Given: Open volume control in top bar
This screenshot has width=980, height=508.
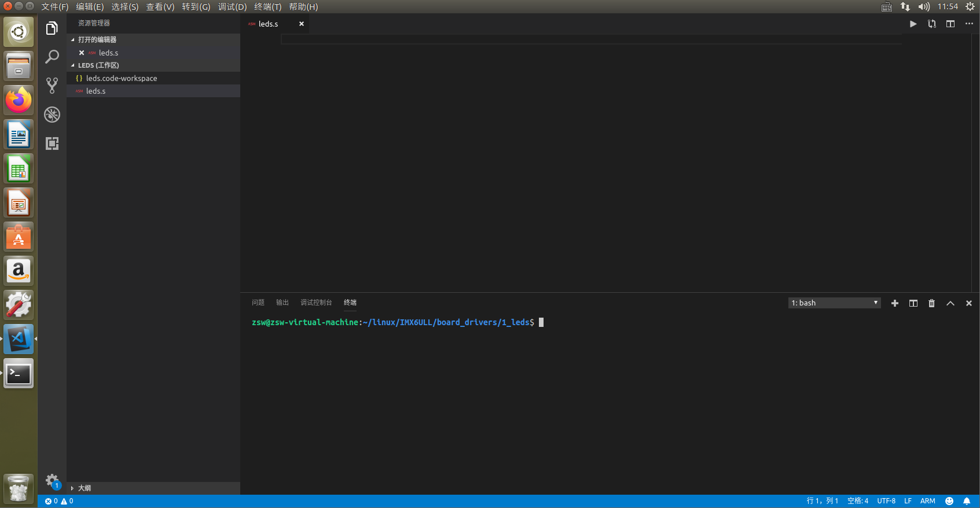Looking at the screenshot, I should (924, 7).
